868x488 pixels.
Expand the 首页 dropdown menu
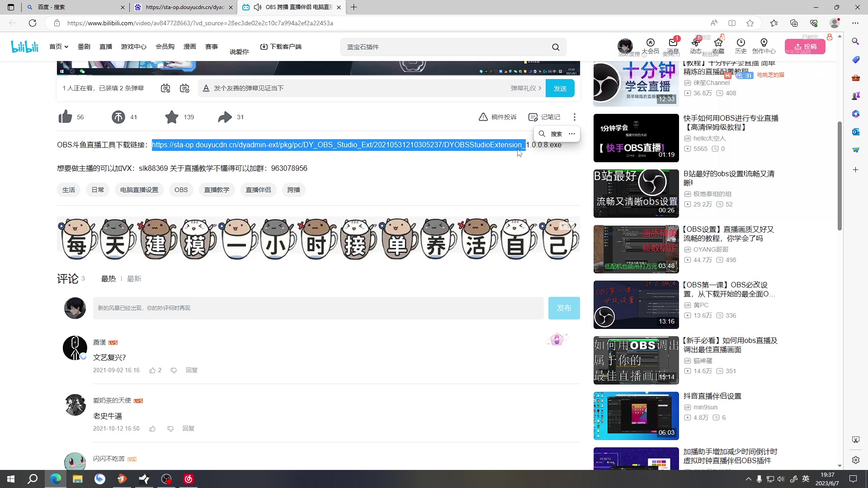(59, 47)
